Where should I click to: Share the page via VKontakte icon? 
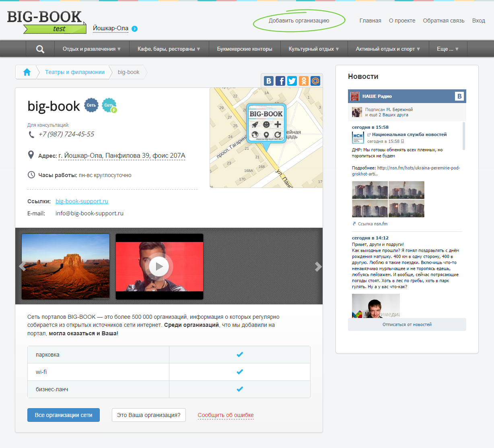pos(269,81)
